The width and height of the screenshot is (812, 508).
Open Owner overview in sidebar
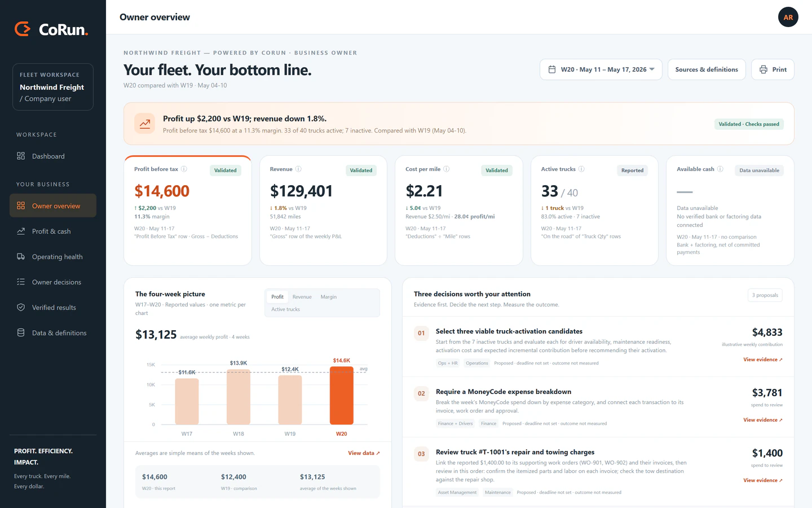(53, 205)
